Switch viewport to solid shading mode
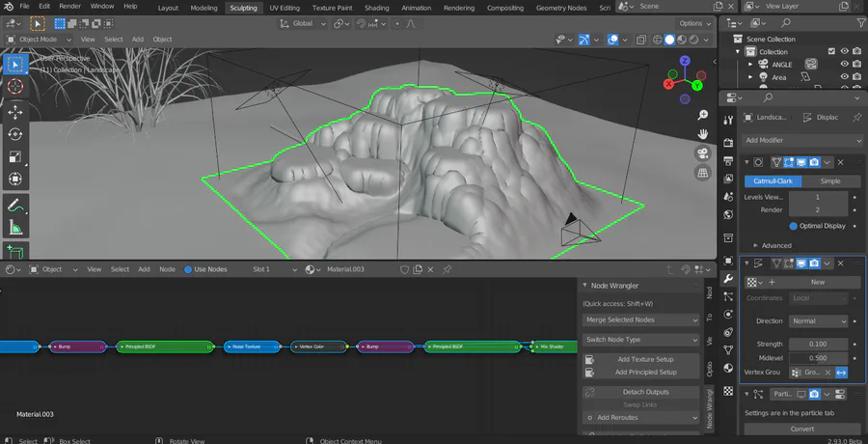 pyautogui.click(x=670, y=40)
